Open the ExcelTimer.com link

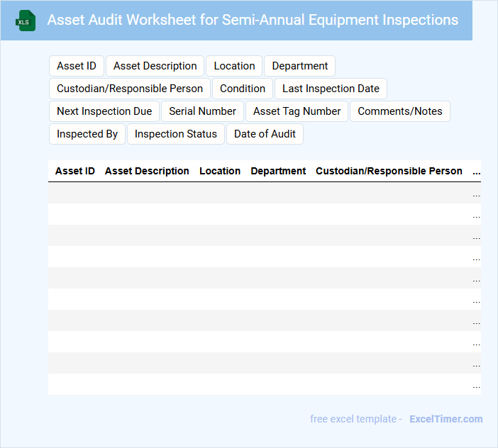[446, 419]
